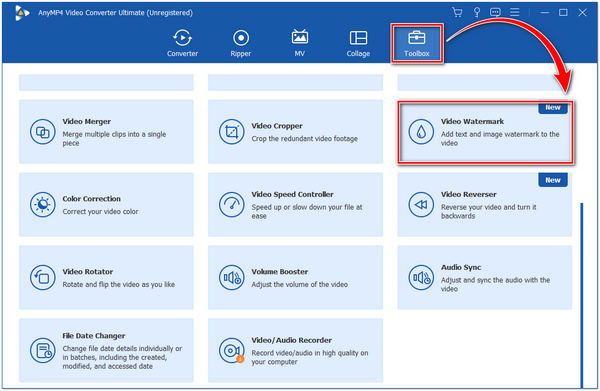Click the window title 'AnyMP4 Video Converter Ultimate (Unregistered)'
Viewport: 600px width, 391px height.
click(x=115, y=13)
